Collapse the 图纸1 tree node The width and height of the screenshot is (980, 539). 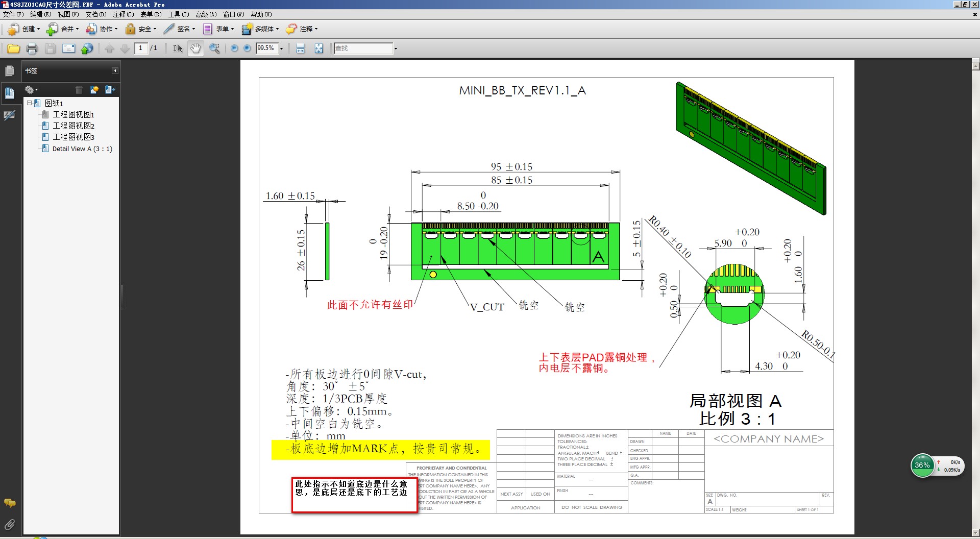click(30, 103)
